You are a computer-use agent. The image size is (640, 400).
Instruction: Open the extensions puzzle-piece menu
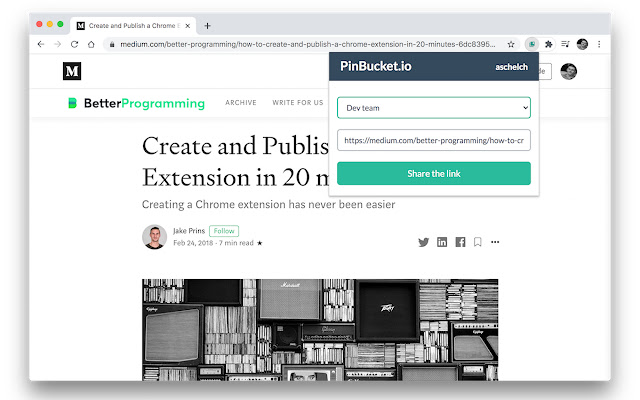click(549, 44)
